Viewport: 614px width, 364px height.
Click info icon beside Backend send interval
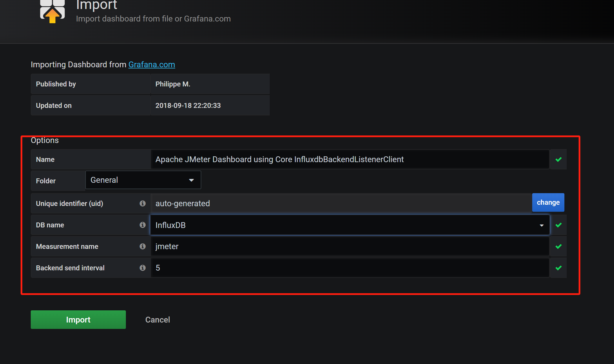click(x=142, y=268)
